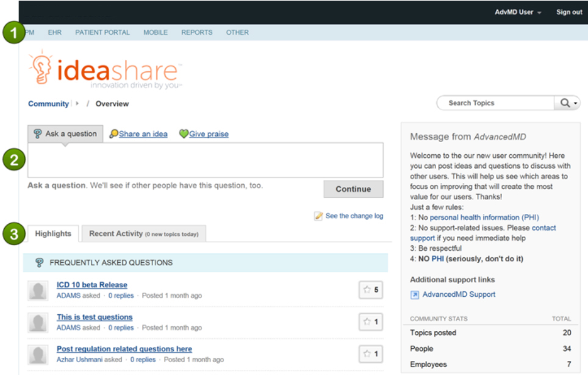
Task: Click the Share an idea link
Action: click(143, 134)
